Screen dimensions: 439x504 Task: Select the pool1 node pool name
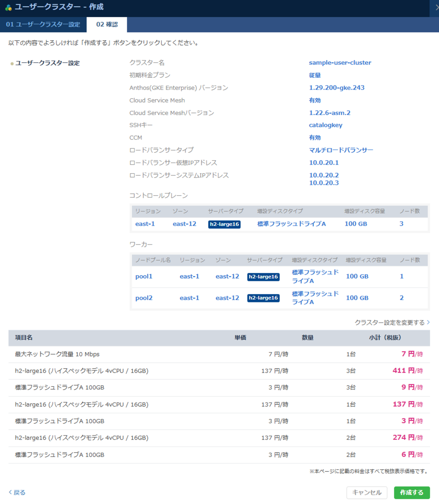click(x=144, y=277)
